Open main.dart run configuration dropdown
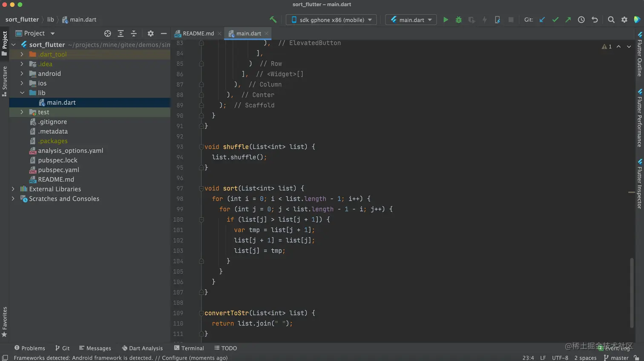 click(x=411, y=20)
